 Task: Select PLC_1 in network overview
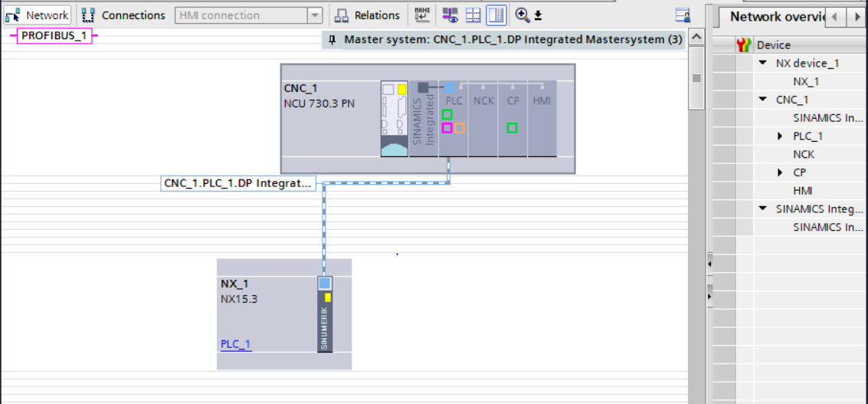807,136
